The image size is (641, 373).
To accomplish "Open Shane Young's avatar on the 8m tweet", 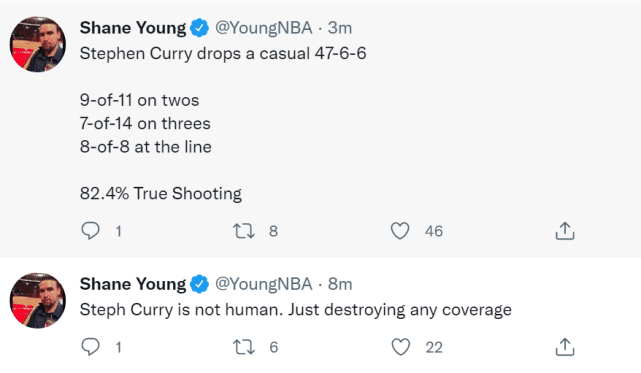I will [38, 301].
